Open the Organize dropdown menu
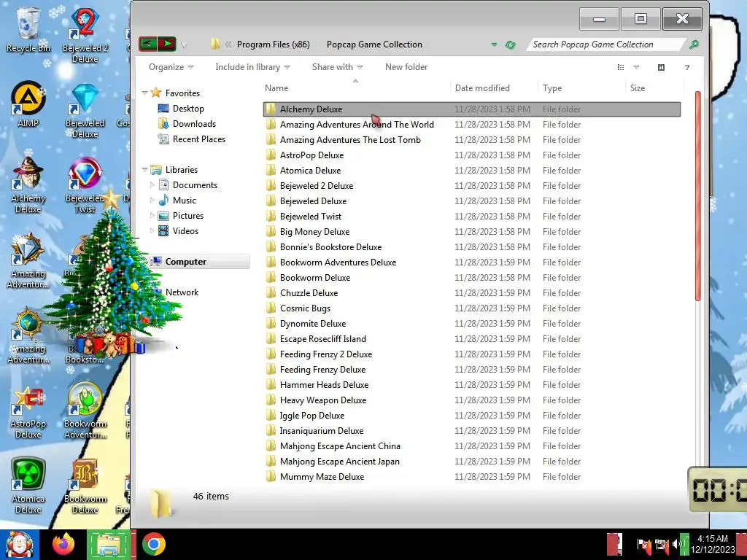This screenshot has height=560, width=747. tap(171, 67)
